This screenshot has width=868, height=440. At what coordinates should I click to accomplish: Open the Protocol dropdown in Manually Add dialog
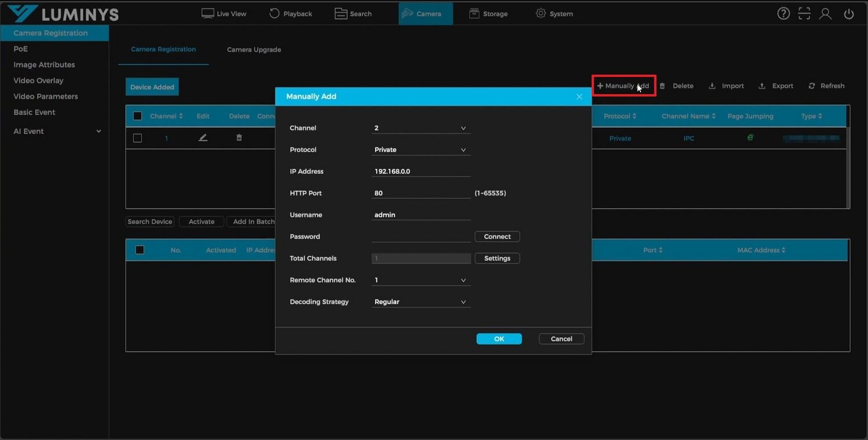421,149
